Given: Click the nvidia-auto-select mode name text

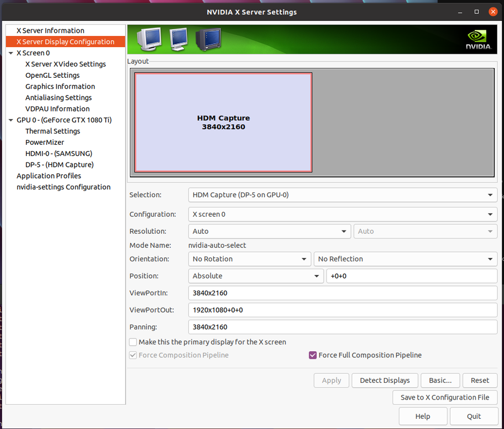Looking at the screenshot, I should click(217, 245).
